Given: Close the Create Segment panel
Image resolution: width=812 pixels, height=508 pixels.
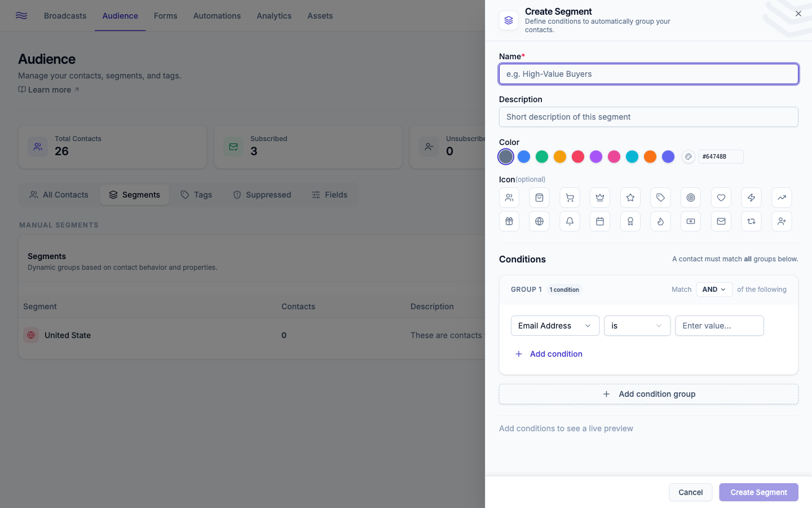Looking at the screenshot, I should point(798,14).
